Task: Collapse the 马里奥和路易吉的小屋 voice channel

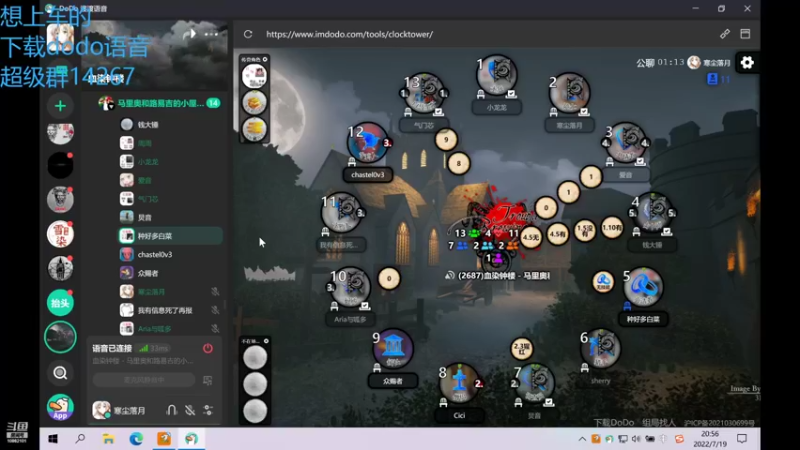Action: click(159, 103)
